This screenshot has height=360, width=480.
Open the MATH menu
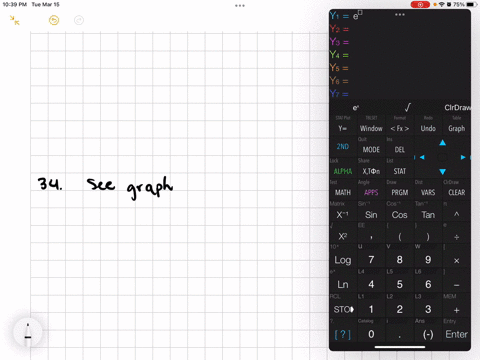pos(343,192)
